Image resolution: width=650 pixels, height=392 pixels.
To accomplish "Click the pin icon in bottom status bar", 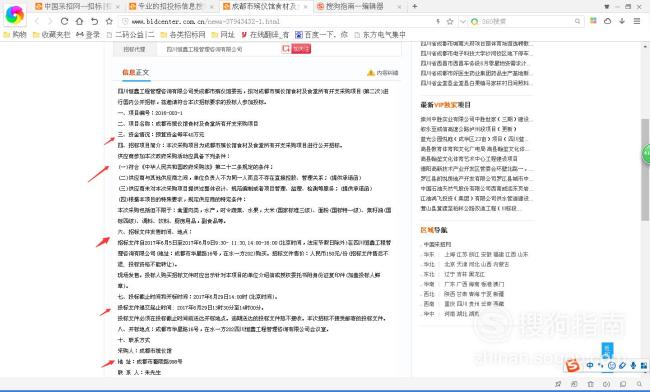I will [558, 384].
